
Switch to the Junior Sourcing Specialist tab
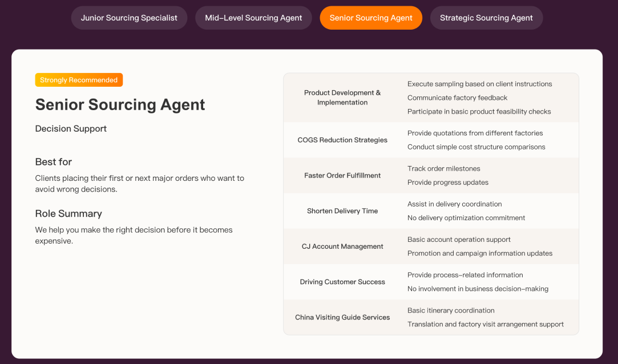tap(129, 18)
